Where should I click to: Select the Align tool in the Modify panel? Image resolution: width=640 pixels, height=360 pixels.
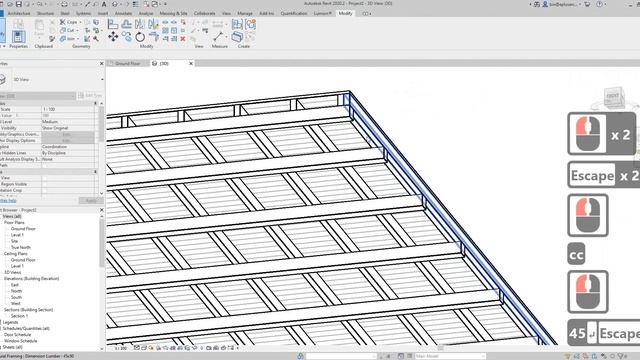[x=113, y=24]
